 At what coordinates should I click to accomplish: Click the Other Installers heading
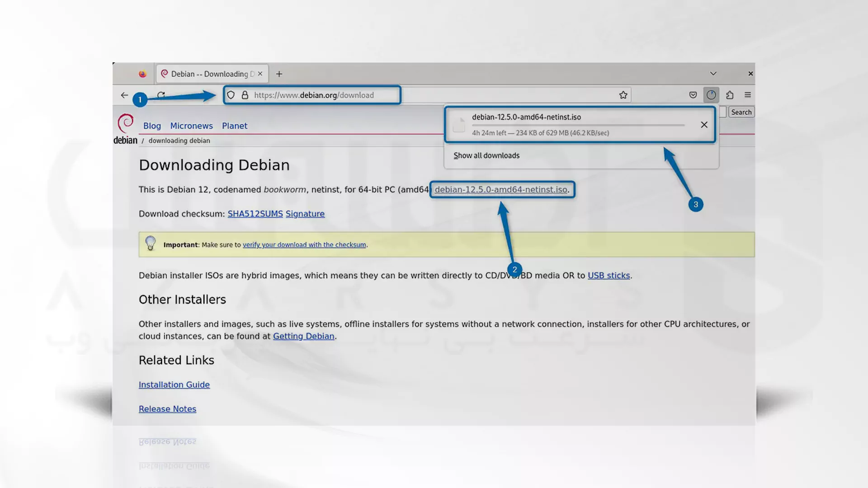(x=182, y=300)
